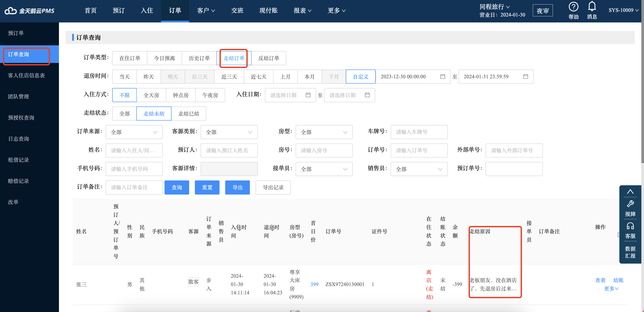Open the 报表 top menu dropdown
Image resolution: width=644 pixels, height=312 pixels.
click(x=302, y=11)
